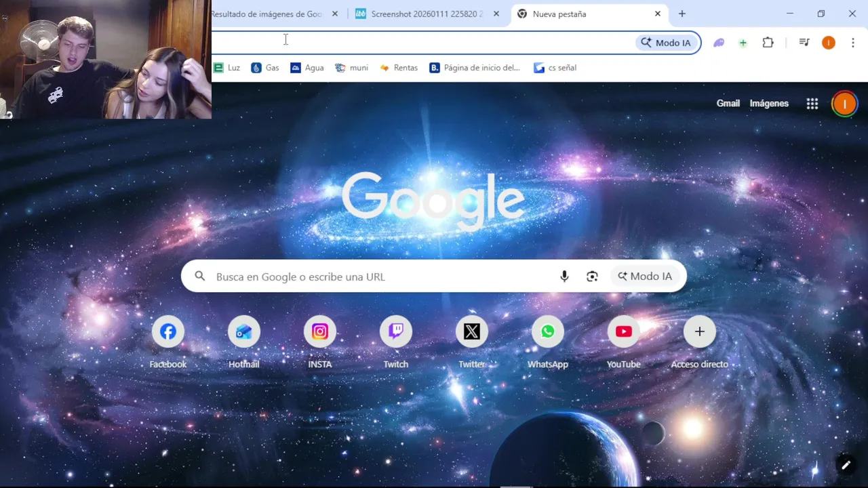
Task: Open the YouTube shortcut
Action: click(624, 331)
